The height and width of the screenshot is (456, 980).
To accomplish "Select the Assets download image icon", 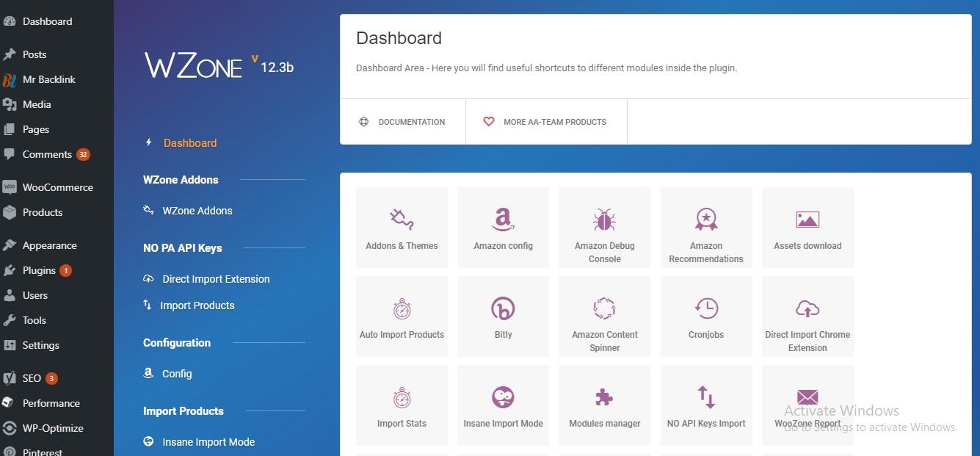I will [807, 220].
